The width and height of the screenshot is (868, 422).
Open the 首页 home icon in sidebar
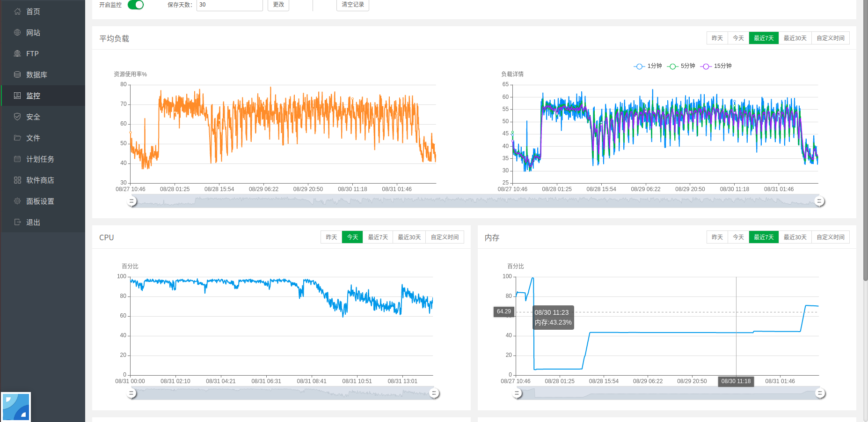[x=17, y=11]
